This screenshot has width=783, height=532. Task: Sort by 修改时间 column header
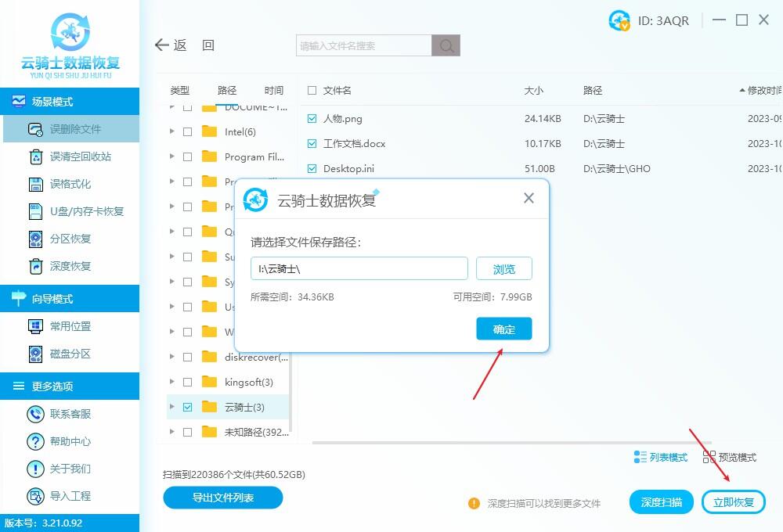[760, 90]
